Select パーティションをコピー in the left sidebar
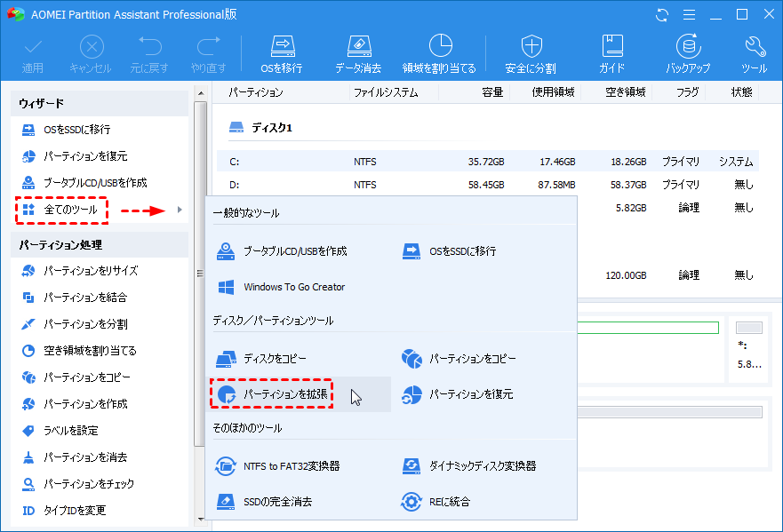Image resolution: width=783 pixels, height=532 pixels. [x=76, y=377]
